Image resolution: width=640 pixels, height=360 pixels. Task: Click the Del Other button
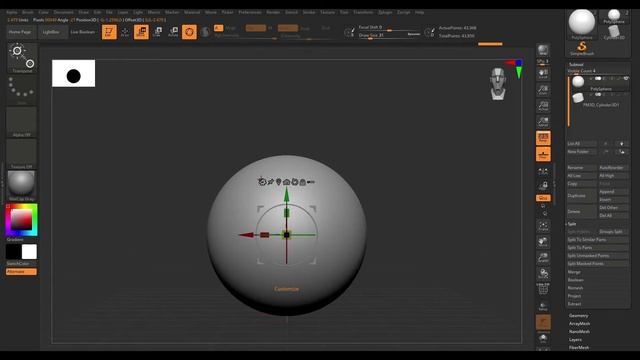pos(613,208)
